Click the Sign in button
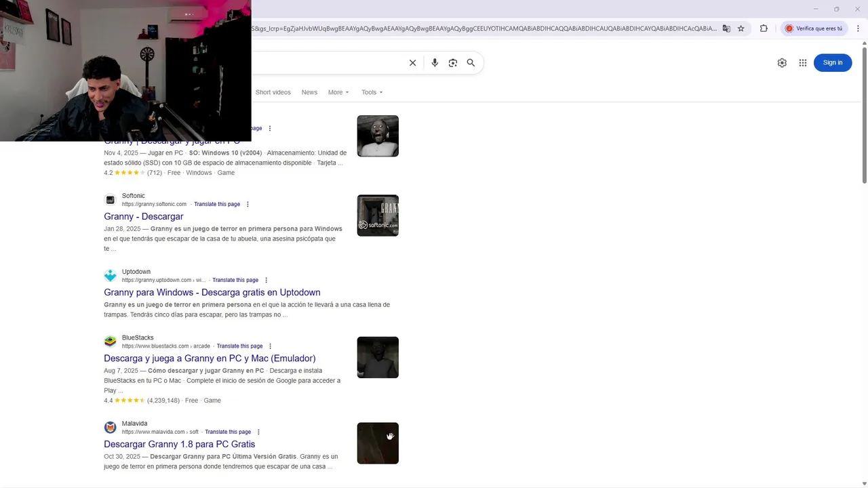Screen dimensions: 868x488 pos(833,62)
